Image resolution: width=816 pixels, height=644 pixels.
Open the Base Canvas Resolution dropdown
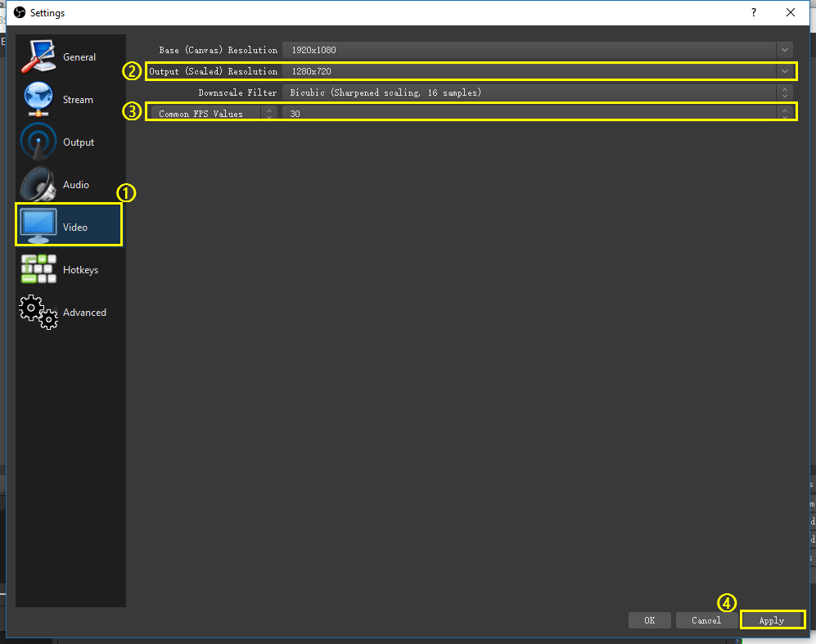click(784, 50)
